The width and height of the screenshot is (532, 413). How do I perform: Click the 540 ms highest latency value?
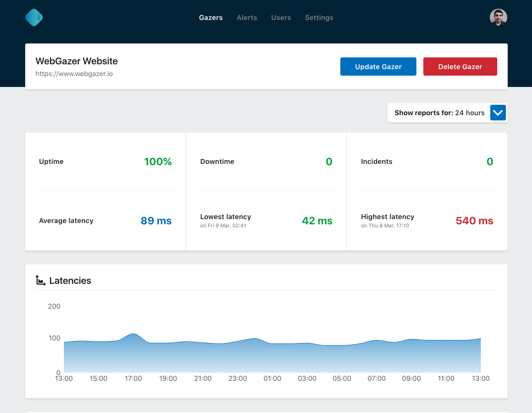pyautogui.click(x=474, y=221)
